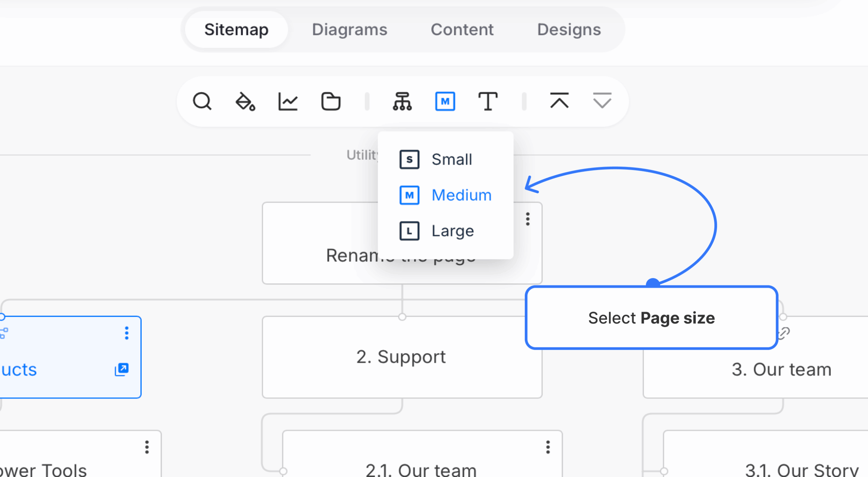This screenshot has width=868, height=477.
Task: Click the Utility section label
Action: pos(362,155)
